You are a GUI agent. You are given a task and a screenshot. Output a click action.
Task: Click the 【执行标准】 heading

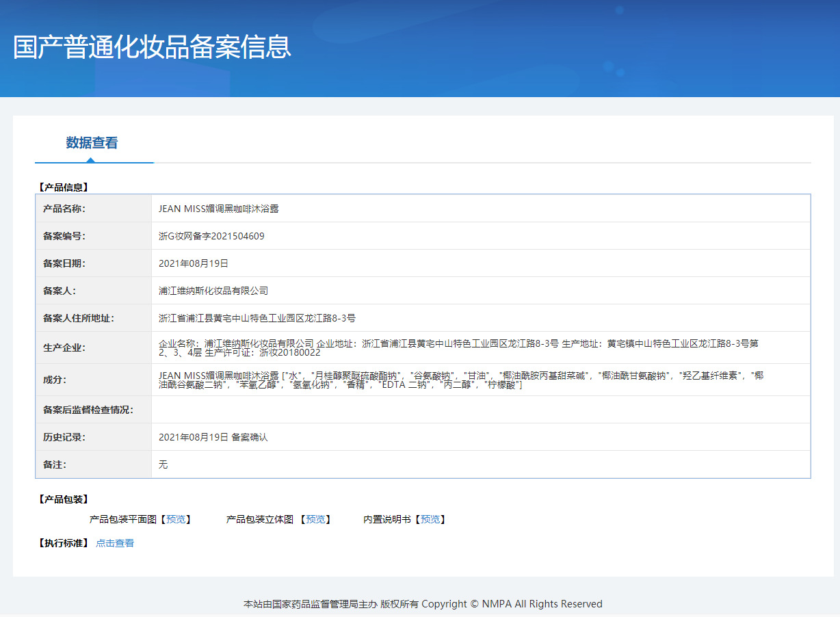[x=62, y=543]
